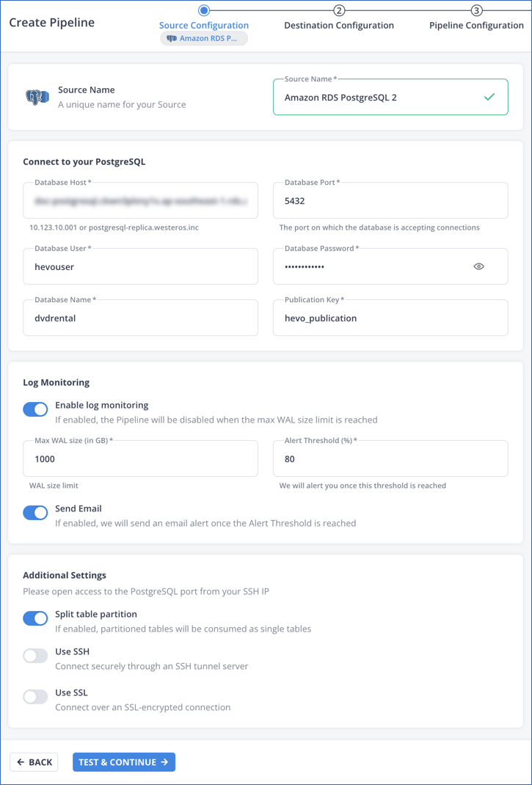Click the BACK button
The width and height of the screenshot is (532, 785).
34,762
